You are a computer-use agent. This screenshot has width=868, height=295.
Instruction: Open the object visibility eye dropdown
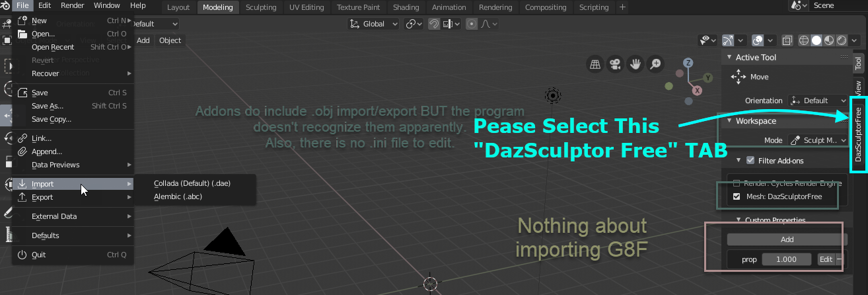709,40
